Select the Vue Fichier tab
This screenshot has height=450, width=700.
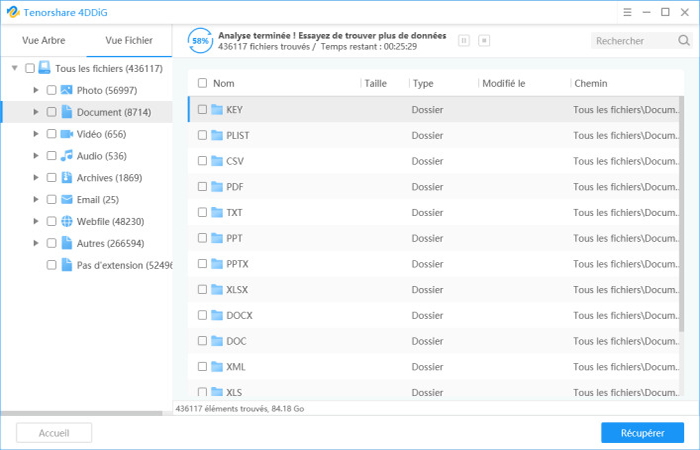(x=129, y=41)
